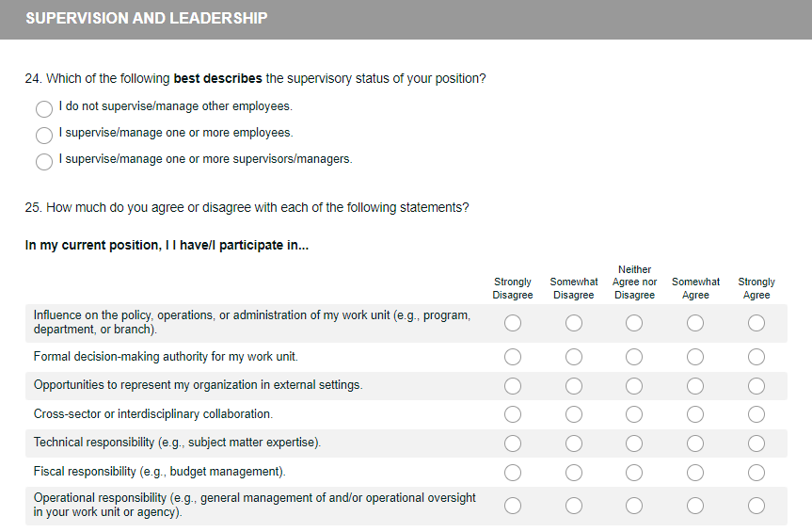Select Strongly Agree for policy influence statement
This screenshot has height=532, width=812.
point(756,323)
